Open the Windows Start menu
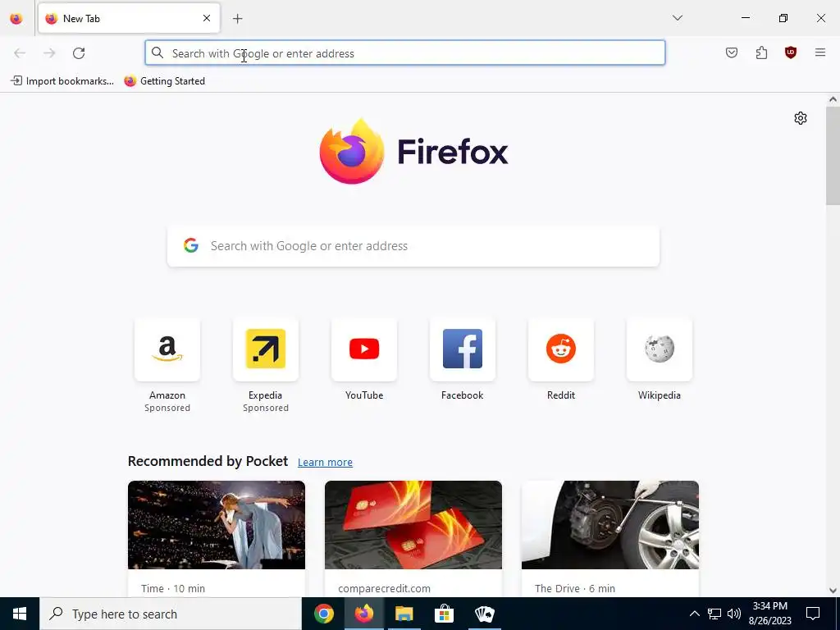The height and width of the screenshot is (630, 840). coord(20,614)
